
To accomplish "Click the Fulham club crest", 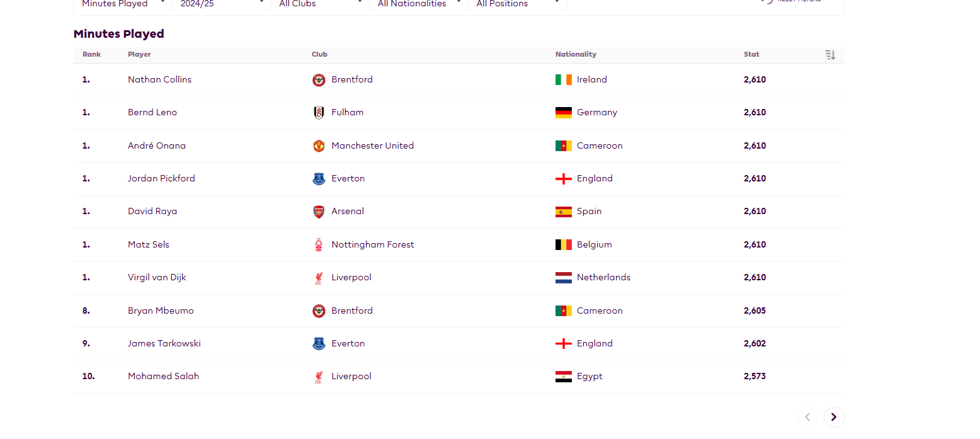I will (319, 113).
